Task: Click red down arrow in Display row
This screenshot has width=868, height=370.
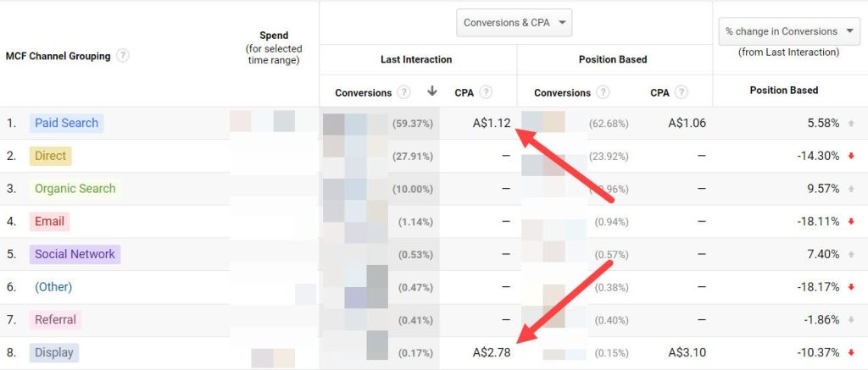Action: [x=851, y=353]
